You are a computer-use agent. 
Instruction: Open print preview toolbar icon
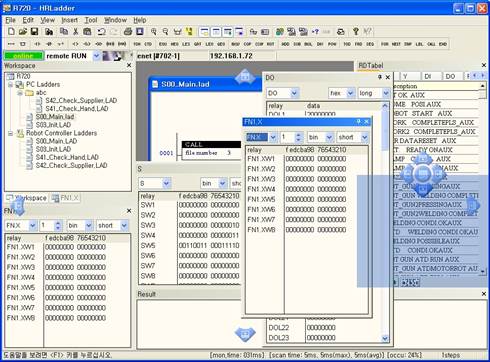pyautogui.click(x=140, y=32)
